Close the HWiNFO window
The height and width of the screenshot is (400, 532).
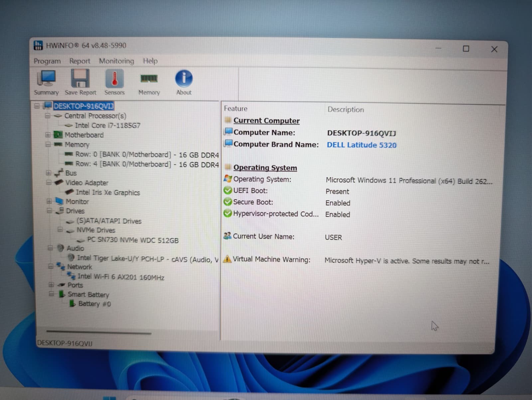click(x=494, y=49)
